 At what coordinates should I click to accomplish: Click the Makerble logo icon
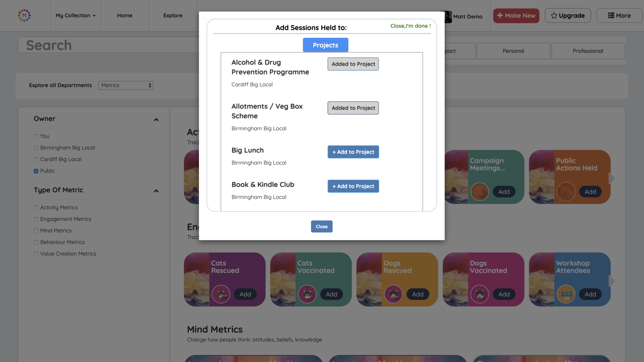24,15
